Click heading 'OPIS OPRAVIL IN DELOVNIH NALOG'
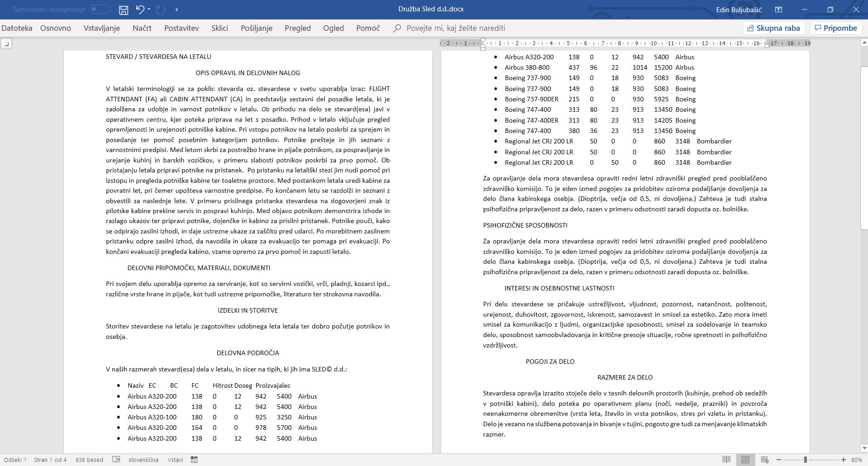This screenshot has width=868, height=466. [248, 73]
